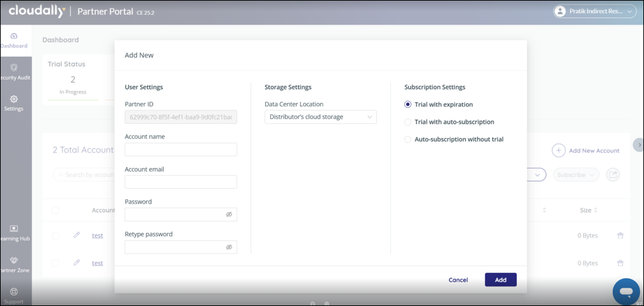Open Security Audit in sidebar
This screenshot has height=306, width=644.
(14, 73)
